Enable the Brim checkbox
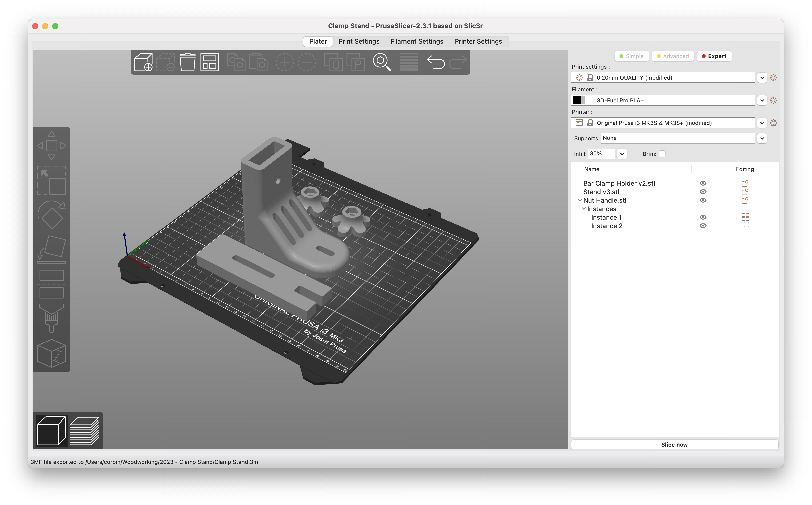Image resolution: width=812 pixels, height=505 pixels. [x=662, y=154]
